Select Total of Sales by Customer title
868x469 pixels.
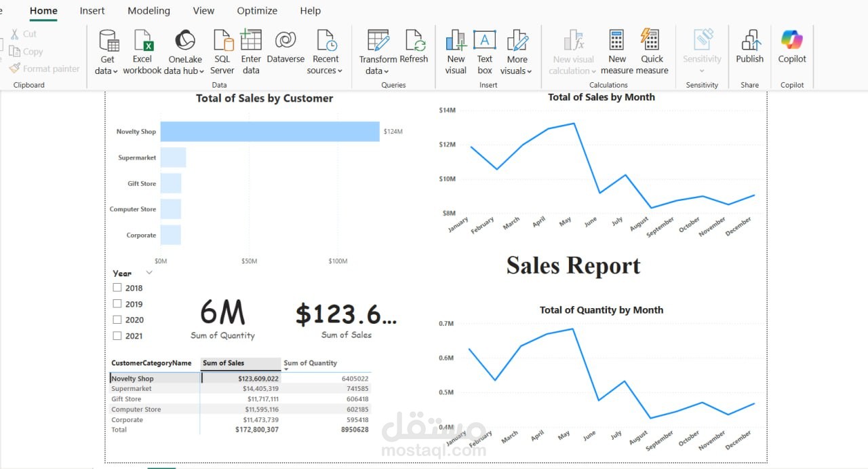click(x=264, y=98)
